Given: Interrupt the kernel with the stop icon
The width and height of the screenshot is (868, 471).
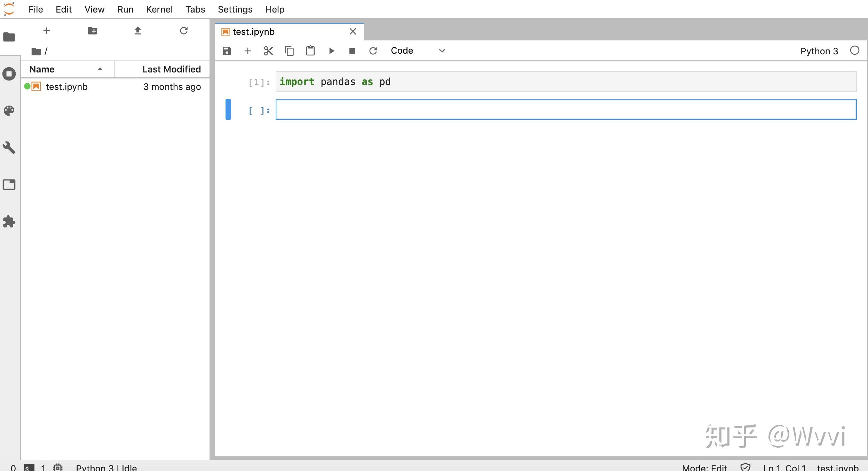Looking at the screenshot, I should [352, 51].
